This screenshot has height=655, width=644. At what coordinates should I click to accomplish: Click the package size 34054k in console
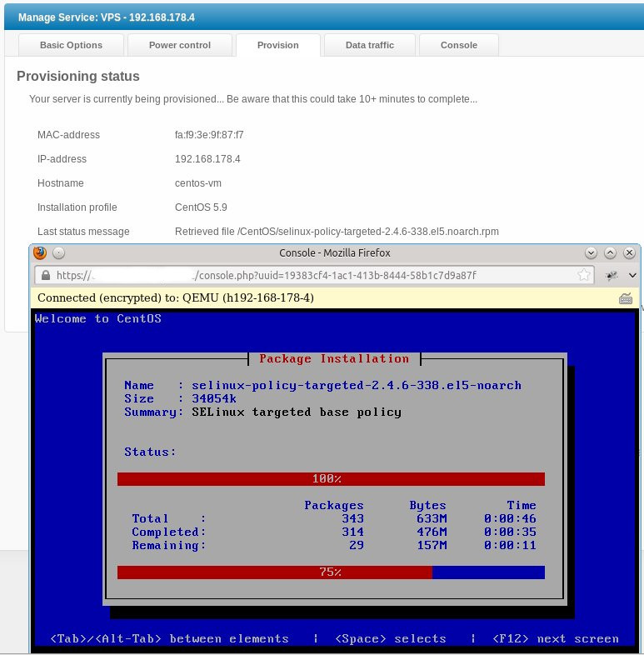pyautogui.click(x=214, y=398)
